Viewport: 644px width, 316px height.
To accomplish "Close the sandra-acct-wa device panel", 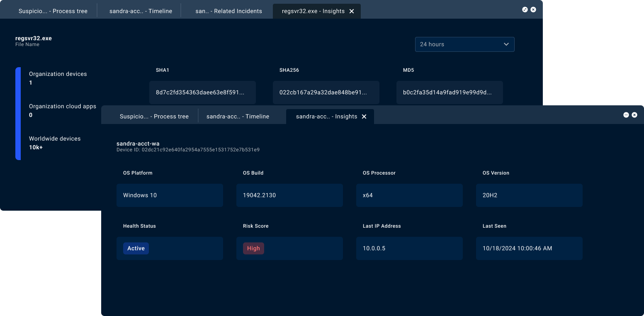I will click(634, 115).
